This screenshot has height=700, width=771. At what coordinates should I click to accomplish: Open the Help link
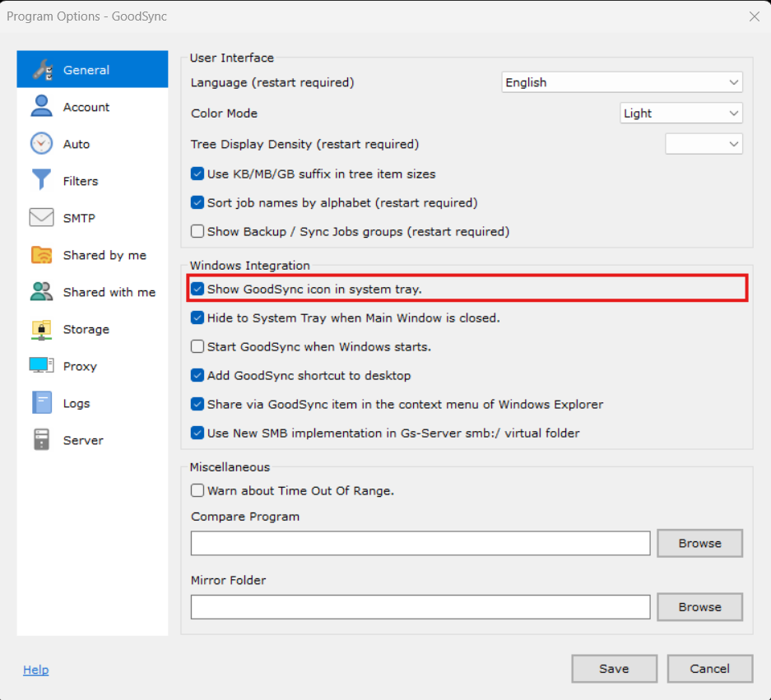(x=35, y=670)
